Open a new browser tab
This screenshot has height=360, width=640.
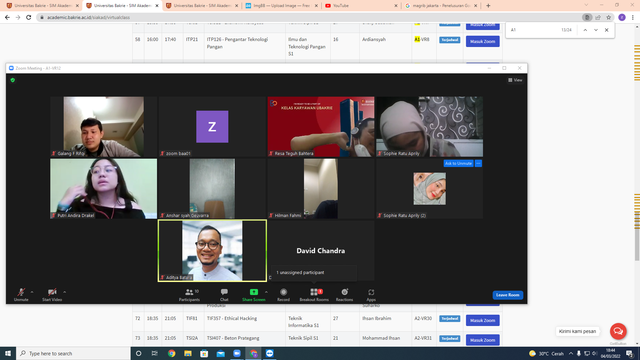488,6
